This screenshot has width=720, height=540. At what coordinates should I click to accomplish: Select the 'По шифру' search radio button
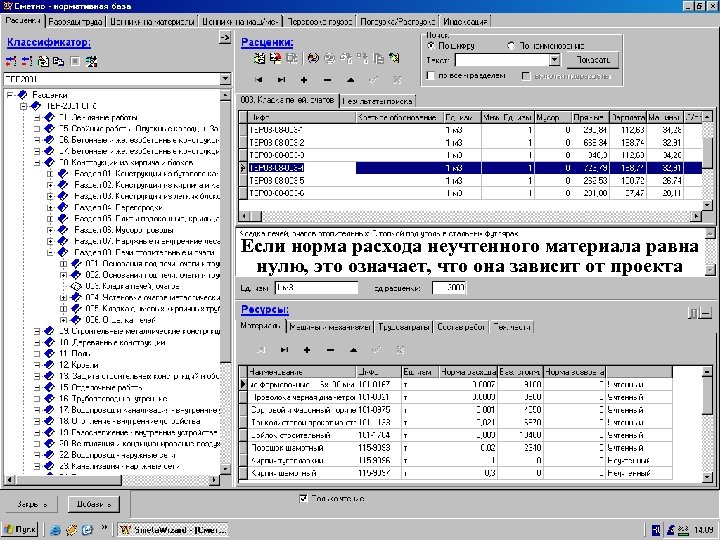[430, 46]
